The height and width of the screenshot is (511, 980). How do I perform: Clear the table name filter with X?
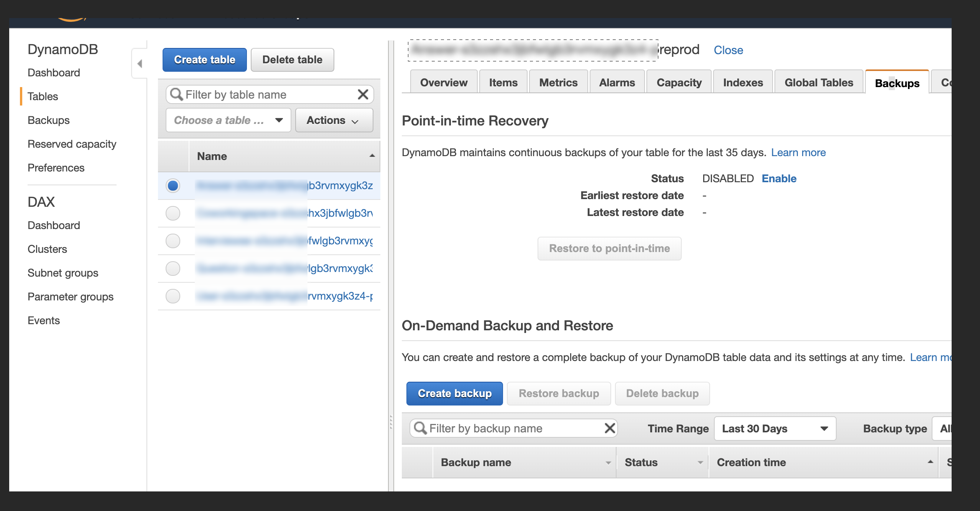click(x=363, y=94)
